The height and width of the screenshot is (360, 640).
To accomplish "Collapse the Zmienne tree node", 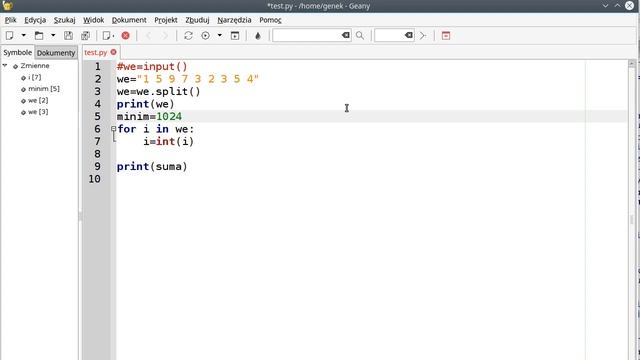I will point(5,65).
